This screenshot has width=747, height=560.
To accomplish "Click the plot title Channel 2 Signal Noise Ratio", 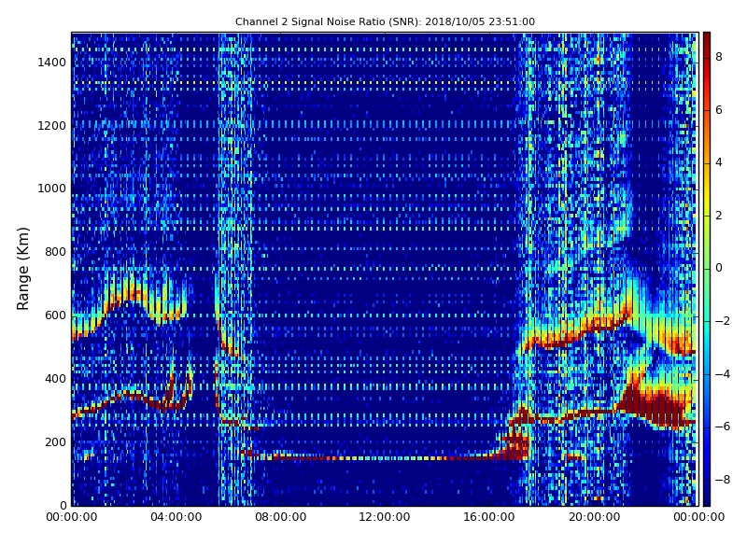I will (385, 21).
